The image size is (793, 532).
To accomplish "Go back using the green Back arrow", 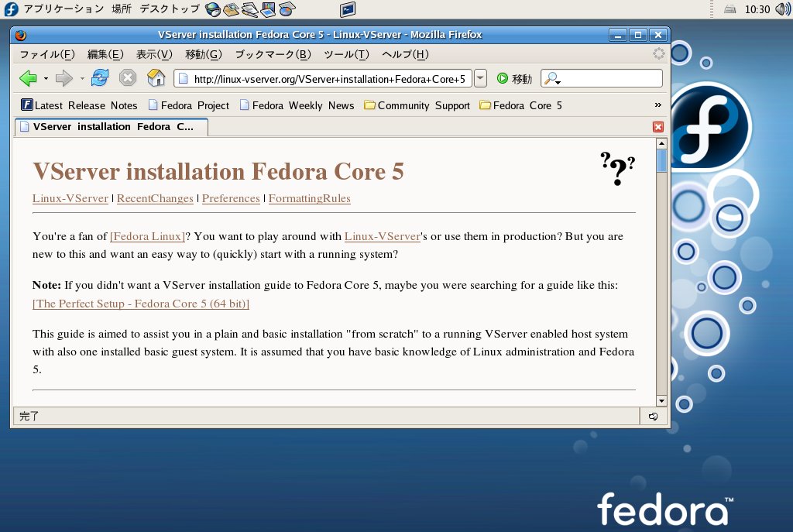I will [x=28, y=78].
